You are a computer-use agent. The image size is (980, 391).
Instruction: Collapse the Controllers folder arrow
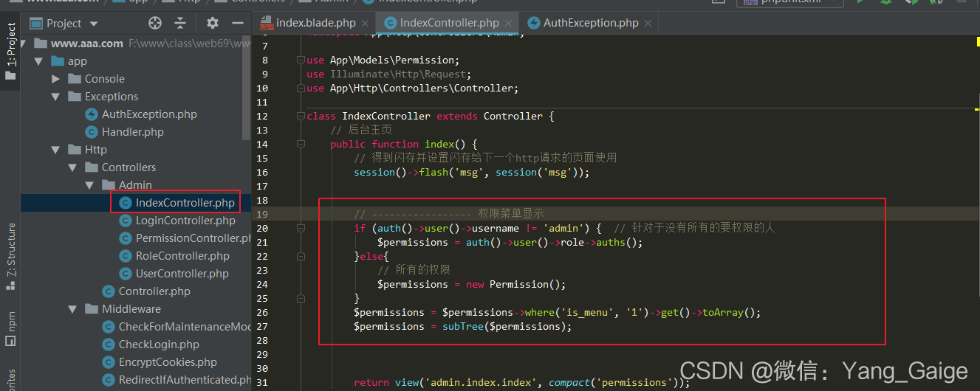click(x=73, y=167)
